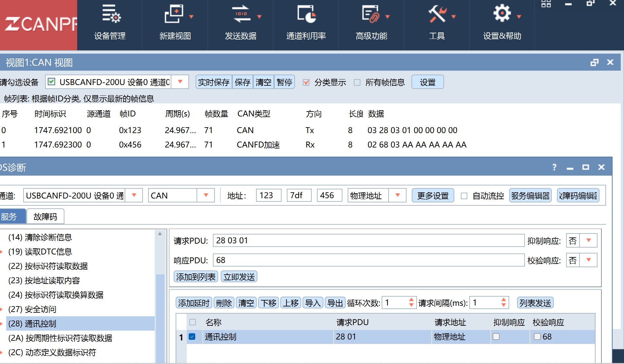Switch to the 服务 tab

[x=12, y=217]
